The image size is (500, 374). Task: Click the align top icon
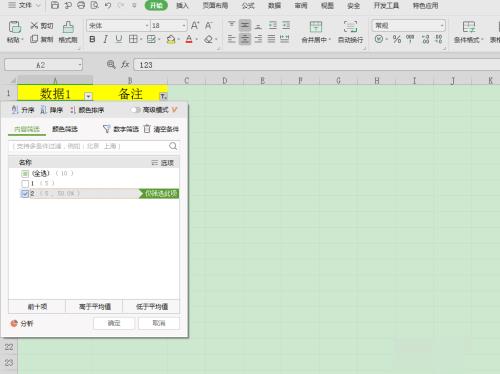pyautogui.click(x=231, y=25)
